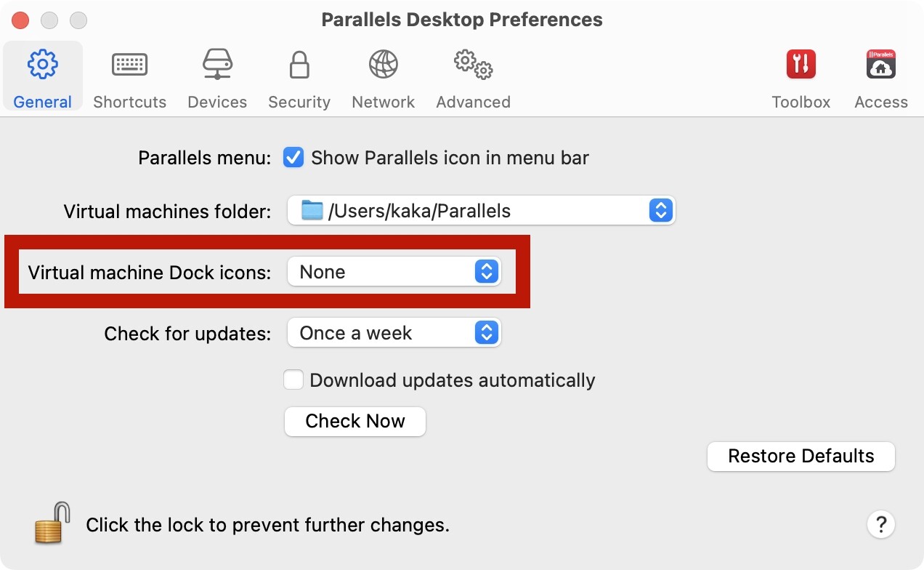
Task: Open the General preferences gear icon
Action: pos(43,65)
